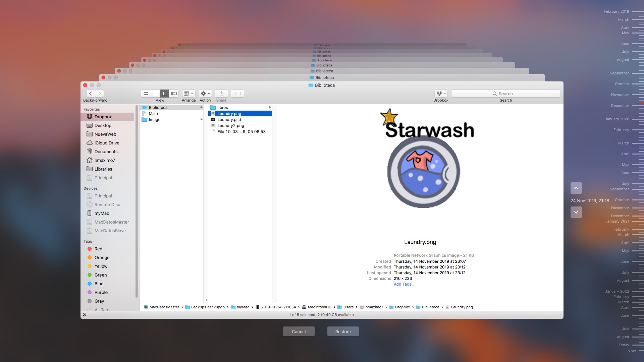Click the Add Tags link

point(404,284)
